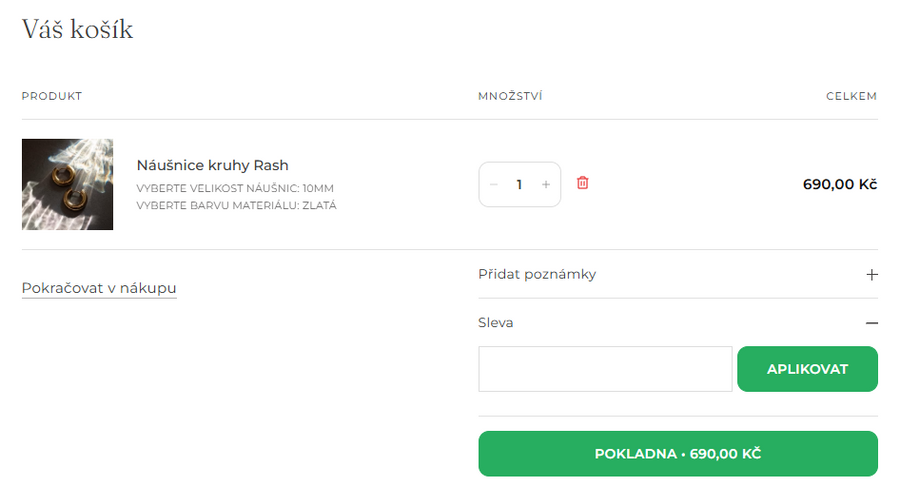This screenshot has width=900, height=484.
Task: Click the MNOŽSTVÍ column header
Action: pyautogui.click(x=510, y=96)
